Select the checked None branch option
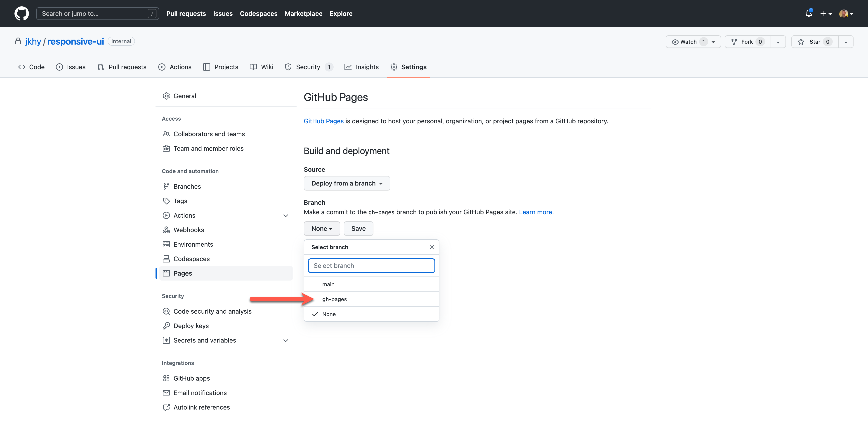 point(329,314)
